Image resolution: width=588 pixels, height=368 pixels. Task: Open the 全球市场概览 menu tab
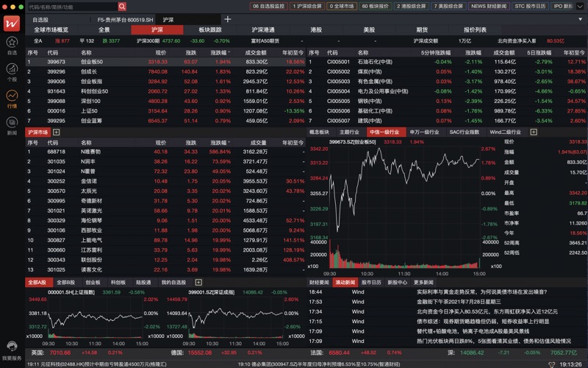point(51,29)
